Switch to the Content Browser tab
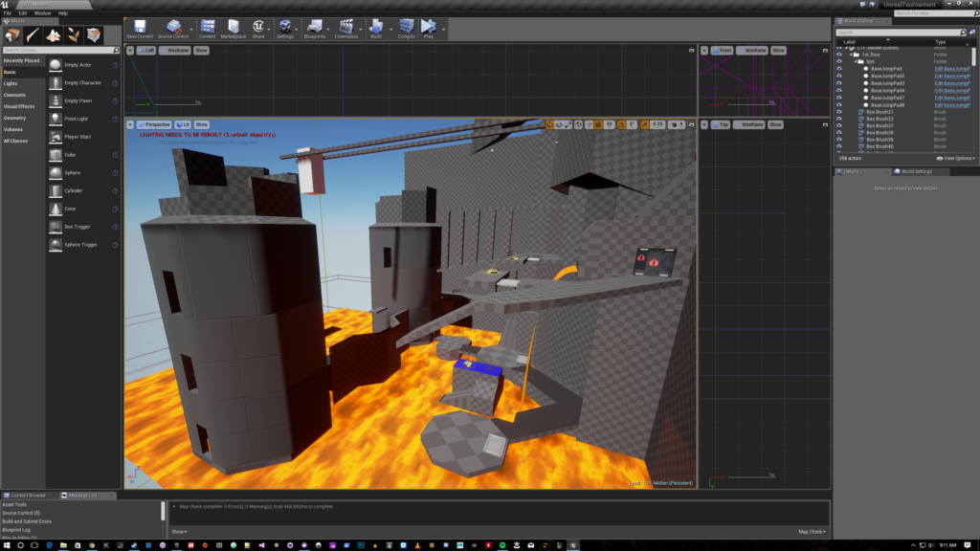 [28, 496]
